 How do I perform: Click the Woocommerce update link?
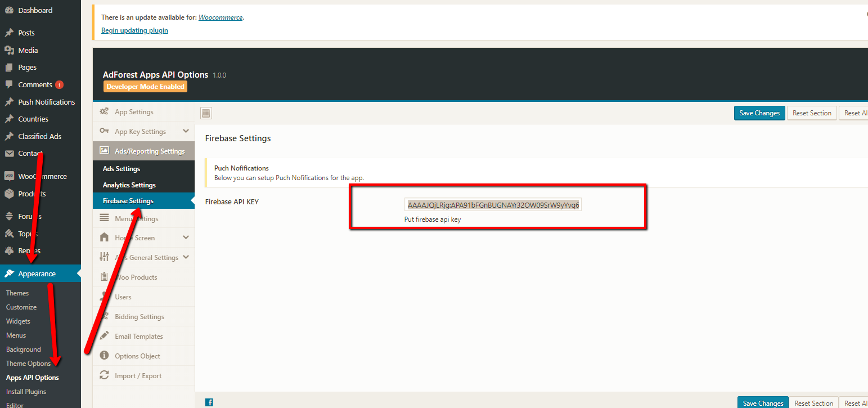coord(221,17)
